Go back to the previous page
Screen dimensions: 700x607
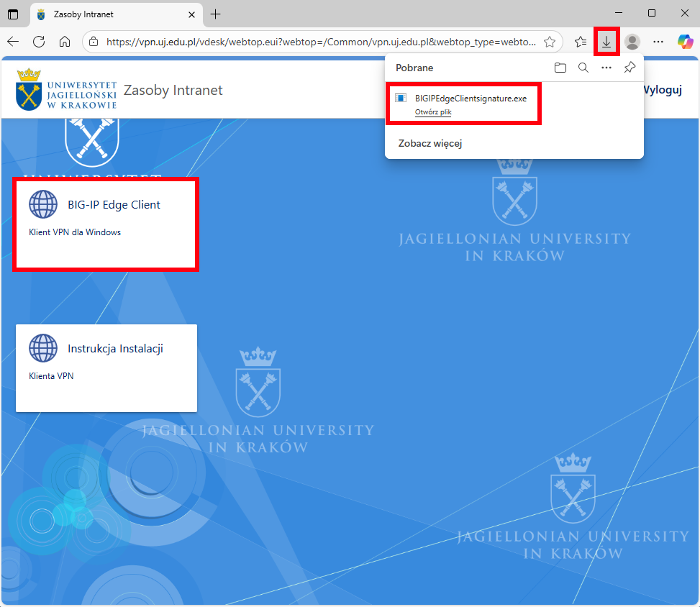point(13,42)
